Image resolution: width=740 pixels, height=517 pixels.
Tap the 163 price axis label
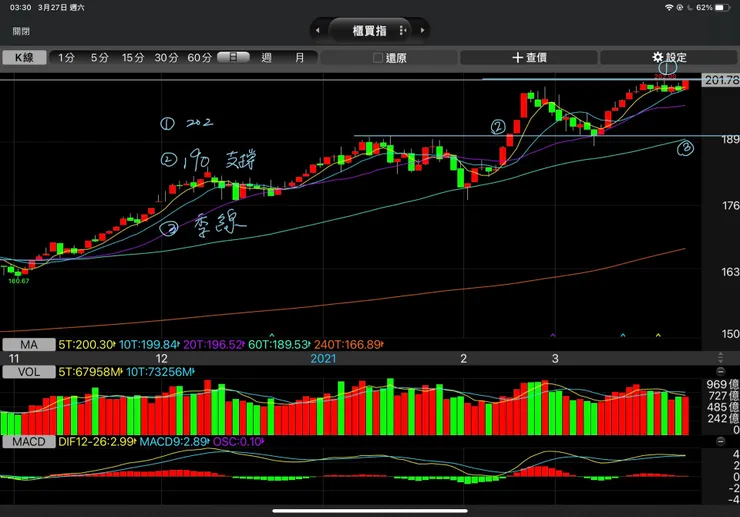pos(731,272)
